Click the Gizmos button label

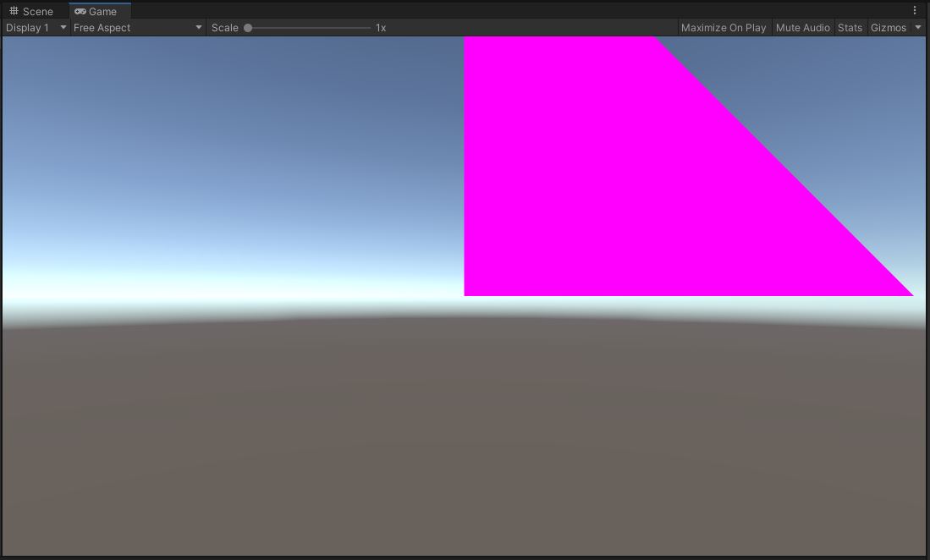tap(889, 27)
